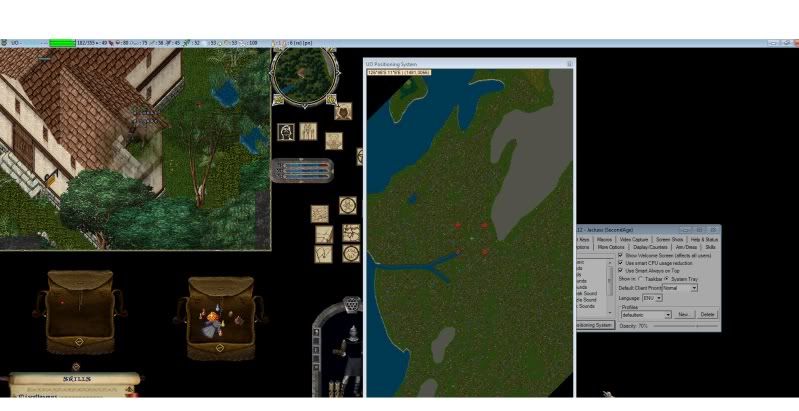Click the armored character figure in the paperdoll
799x411 pixels.
350,359
